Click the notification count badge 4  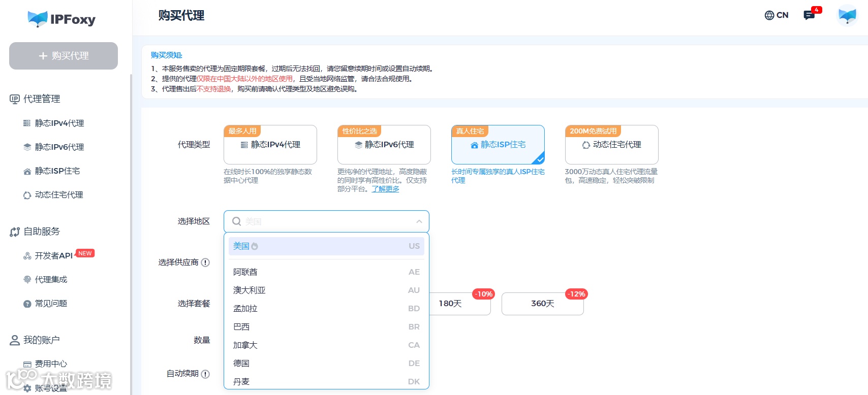pyautogui.click(x=817, y=10)
